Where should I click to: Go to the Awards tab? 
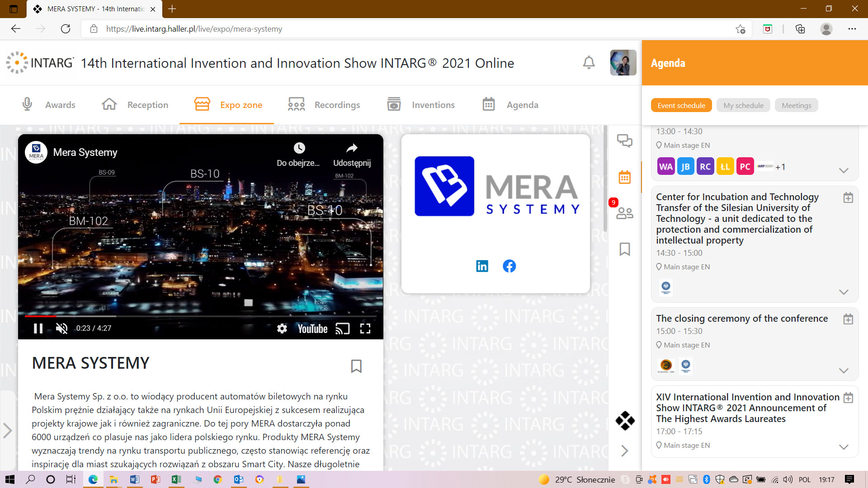pos(49,105)
